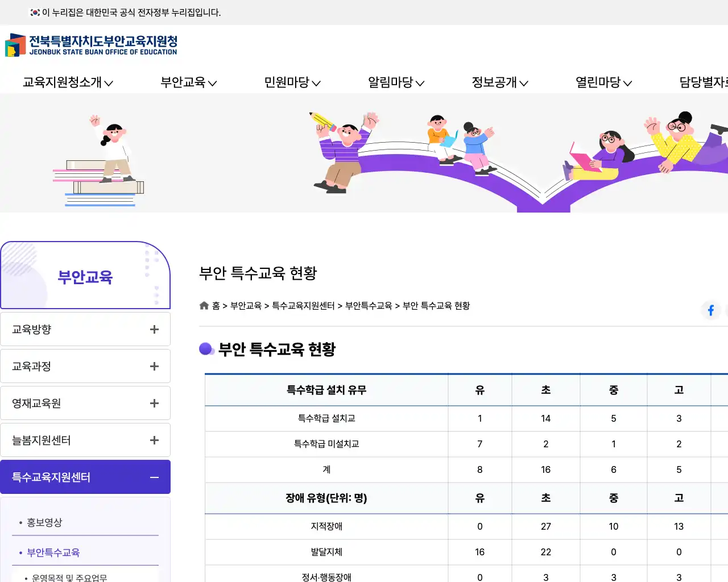
Task: Click the government site notice text at top
Action: pyautogui.click(x=131, y=13)
